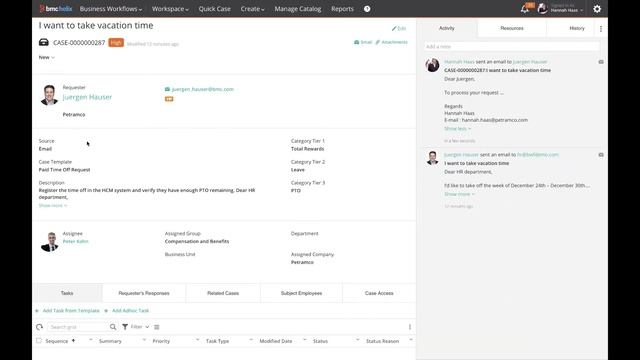Open Priority column menu arrow
This screenshot has height=360, width=640.
[x=198, y=340]
